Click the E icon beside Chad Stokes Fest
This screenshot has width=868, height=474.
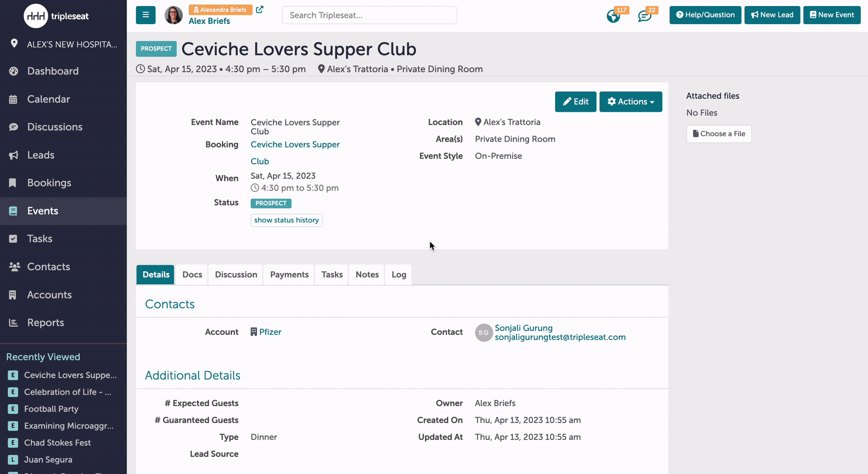click(x=13, y=443)
